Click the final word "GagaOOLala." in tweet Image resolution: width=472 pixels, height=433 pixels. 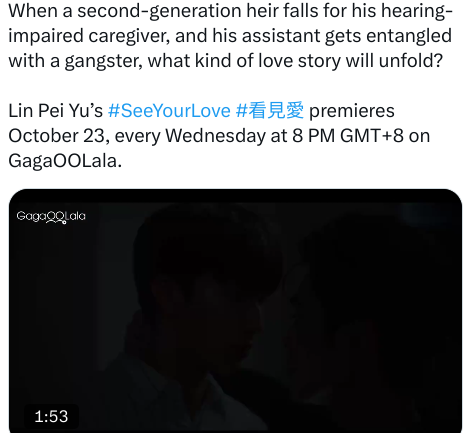point(65,161)
